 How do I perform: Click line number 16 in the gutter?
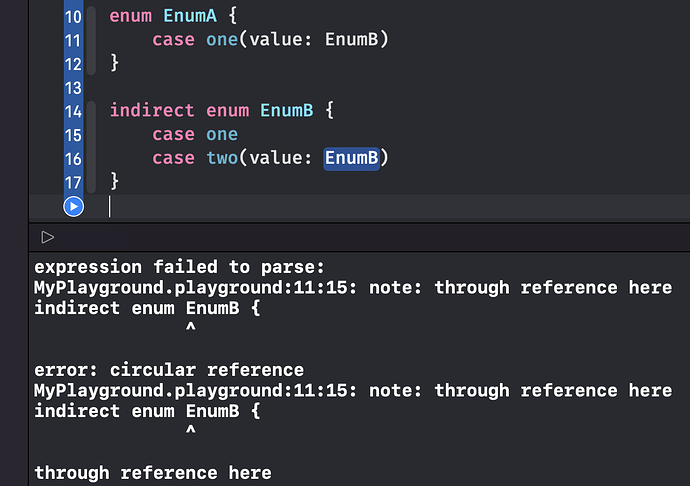coord(73,159)
